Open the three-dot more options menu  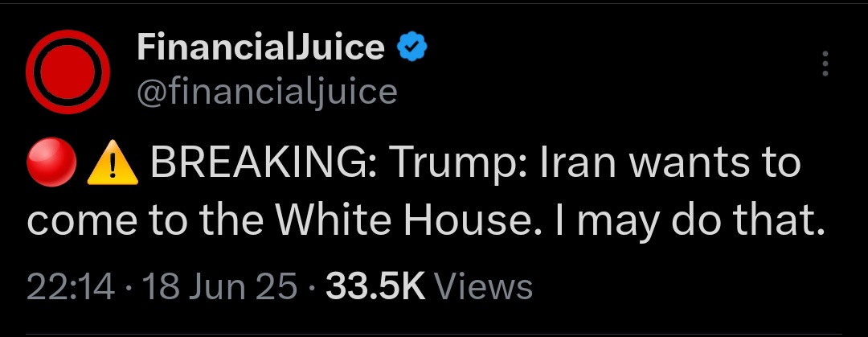tap(825, 64)
